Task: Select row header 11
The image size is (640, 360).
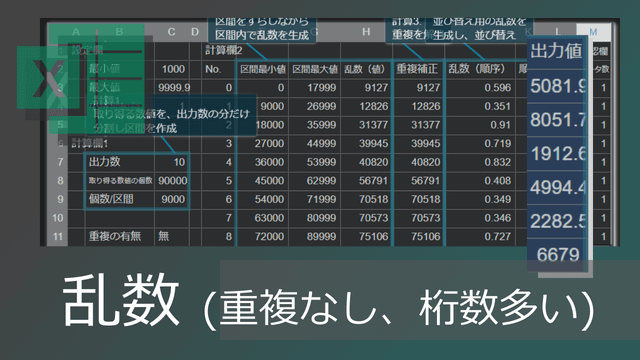Action: point(58,236)
